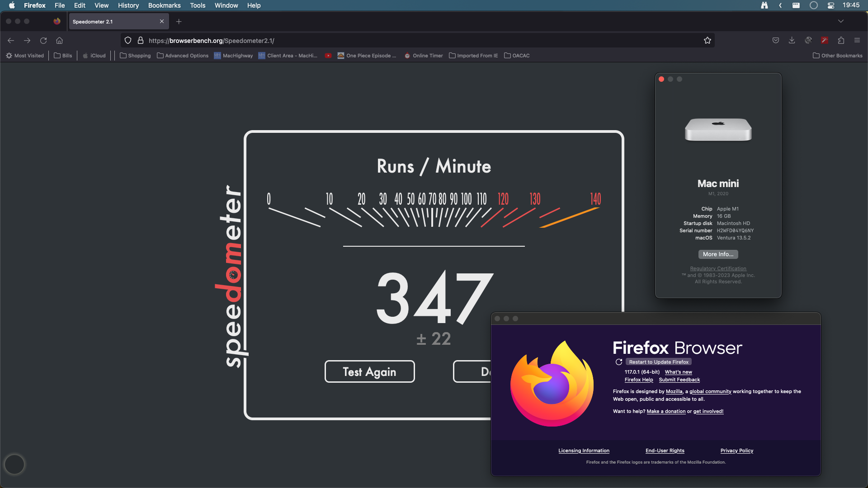Reload the current page

(43, 41)
